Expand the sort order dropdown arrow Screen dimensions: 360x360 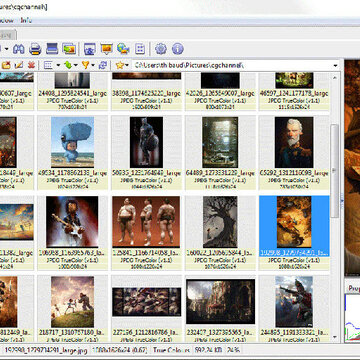(x=76, y=65)
